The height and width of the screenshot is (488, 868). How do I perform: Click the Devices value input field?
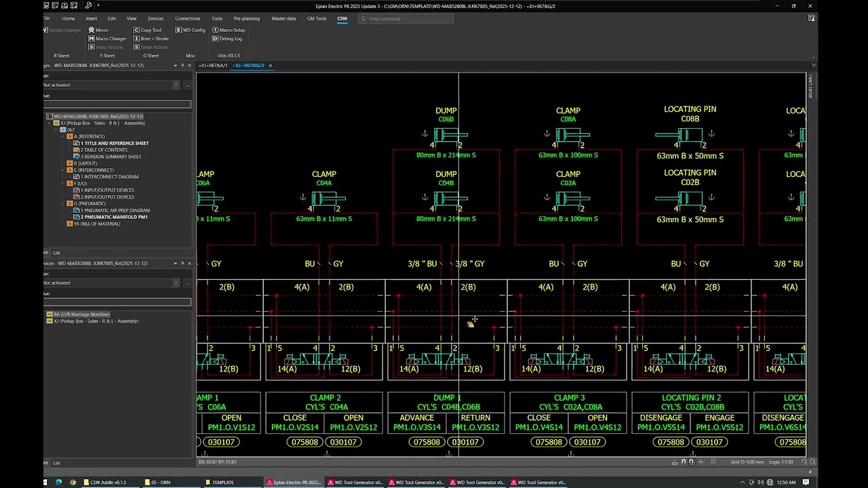[117, 302]
